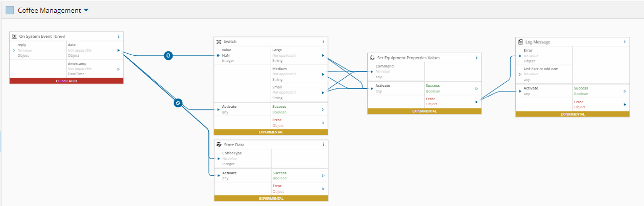This screenshot has height=206, width=644.
Task: Open Set Equipment Properties Values options menu
Action: tap(476, 58)
